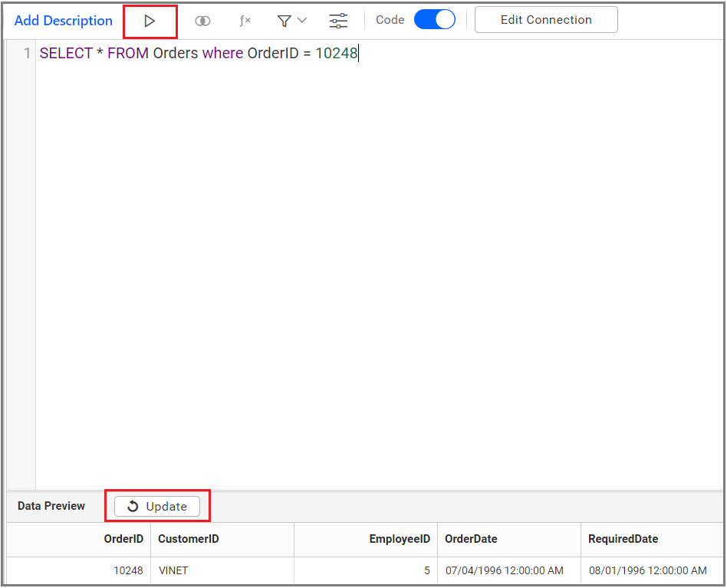Select the VINET cell in the preview grid
727x588 pixels.
173,570
